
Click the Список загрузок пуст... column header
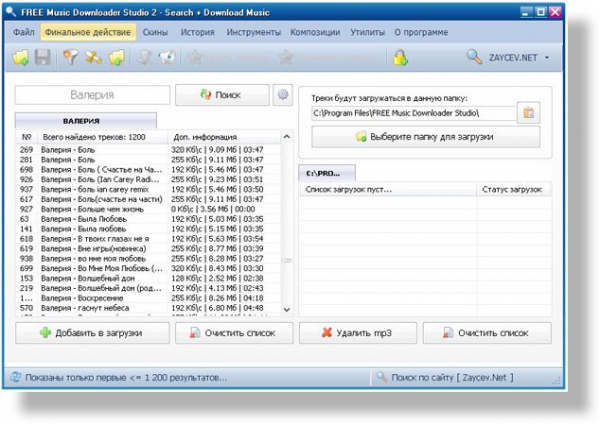388,189
